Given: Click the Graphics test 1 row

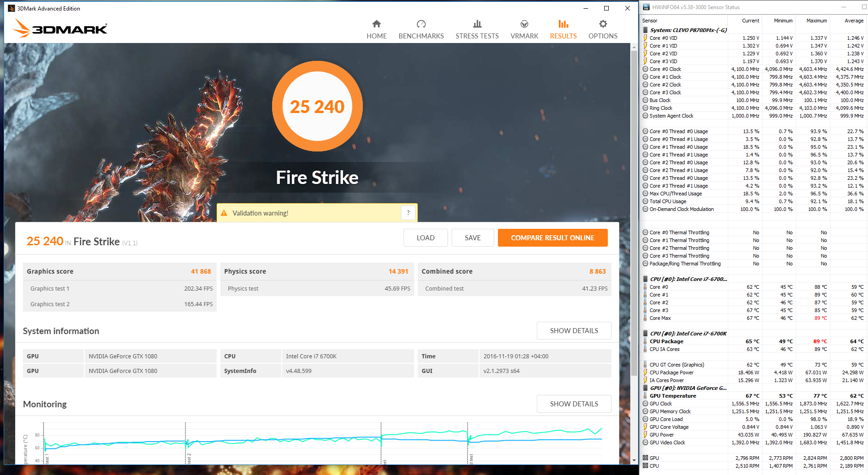Looking at the screenshot, I should coord(120,288).
